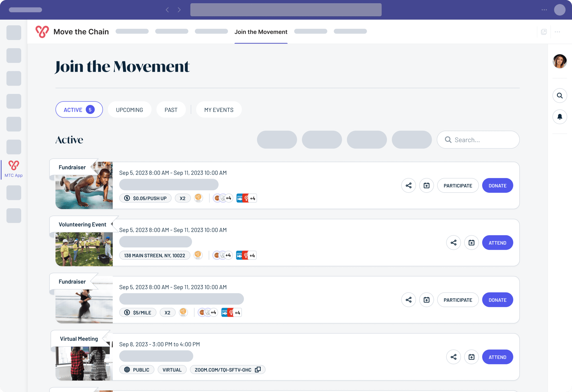Click Join the Movement navigation item
The width and height of the screenshot is (572, 392).
coord(261,32)
